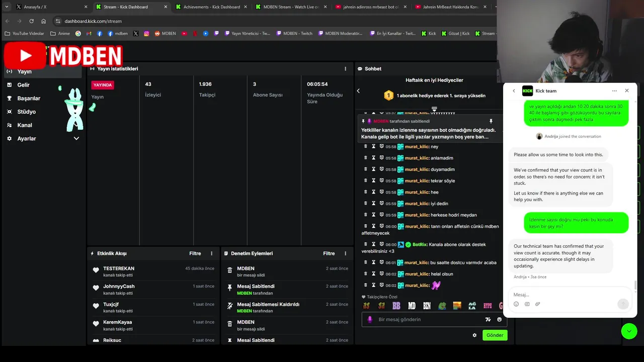Expand the Ayarlar settings chevron
644x362 pixels.
click(76, 138)
